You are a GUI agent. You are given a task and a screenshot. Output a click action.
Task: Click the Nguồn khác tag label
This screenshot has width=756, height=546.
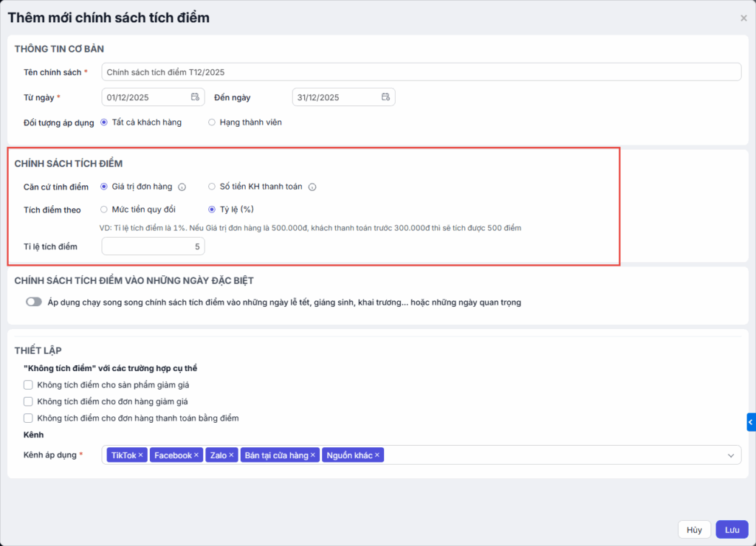tap(349, 455)
